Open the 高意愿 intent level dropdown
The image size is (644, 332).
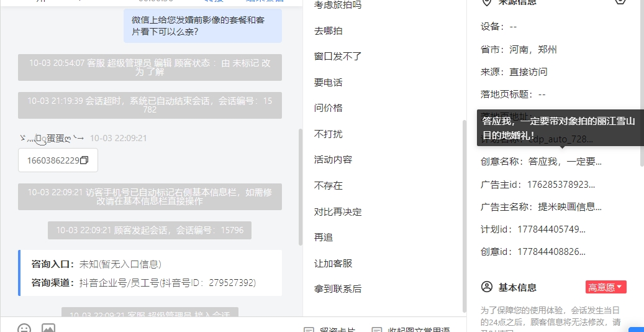click(605, 287)
